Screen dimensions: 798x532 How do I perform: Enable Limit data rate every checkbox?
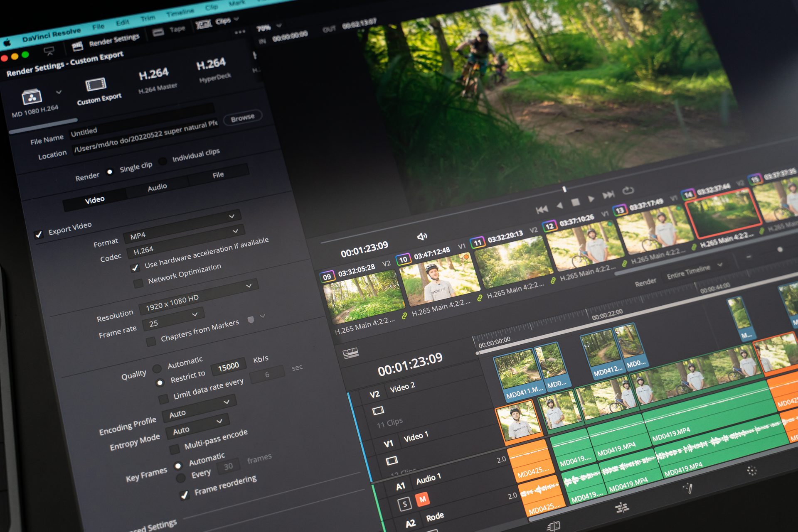[163, 399]
